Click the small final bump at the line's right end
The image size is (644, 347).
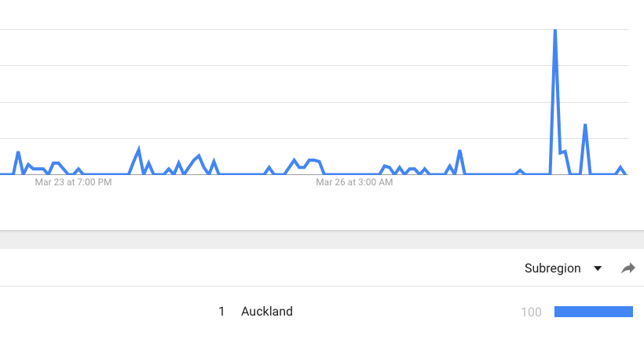coord(620,167)
